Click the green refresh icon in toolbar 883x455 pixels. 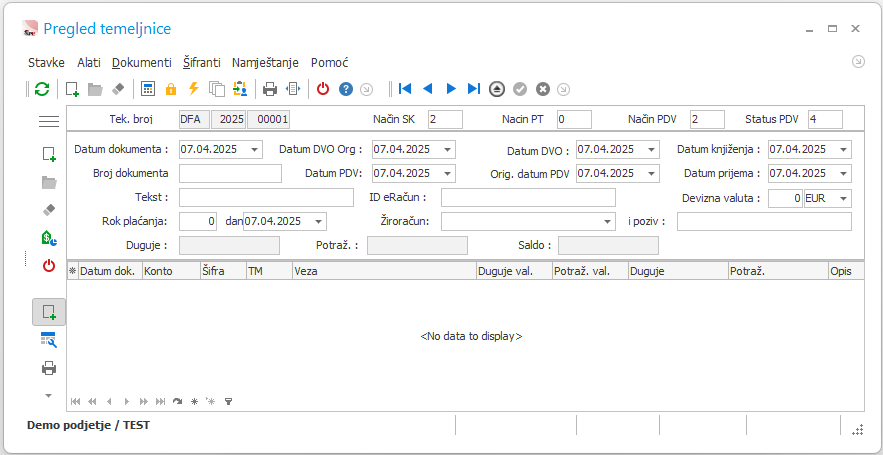(x=42, y=89)
